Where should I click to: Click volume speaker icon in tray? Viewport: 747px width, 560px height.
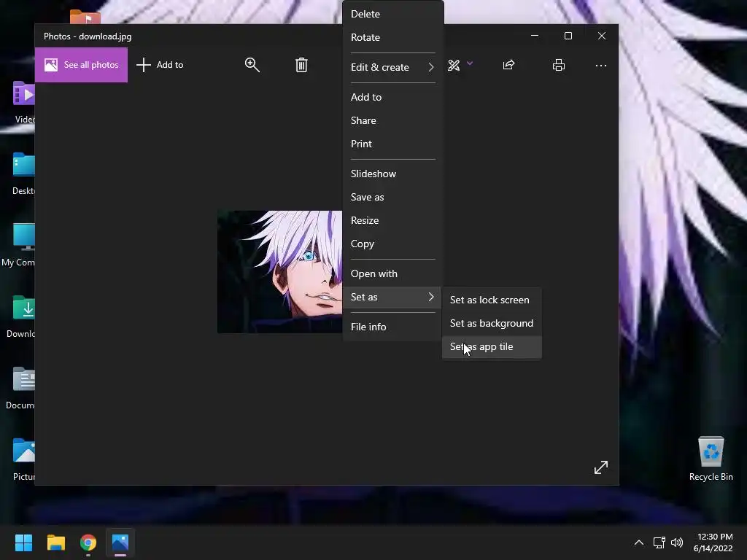pos(676,542)
